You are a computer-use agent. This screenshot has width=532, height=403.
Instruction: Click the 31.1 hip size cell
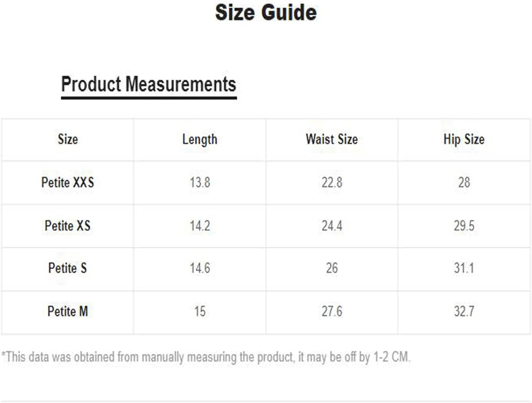pos(464,268)
